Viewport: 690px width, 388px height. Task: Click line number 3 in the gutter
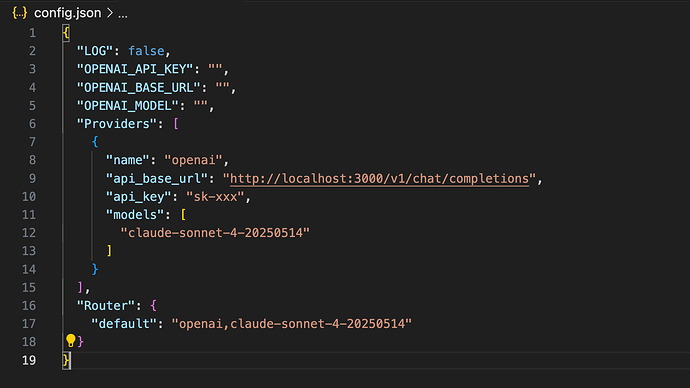pos(33,69)
